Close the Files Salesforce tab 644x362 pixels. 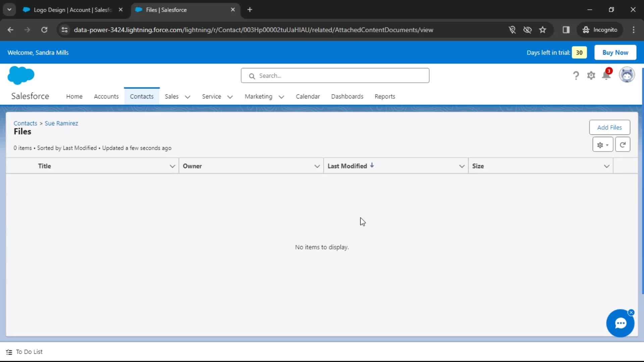[x=233, y=10]
